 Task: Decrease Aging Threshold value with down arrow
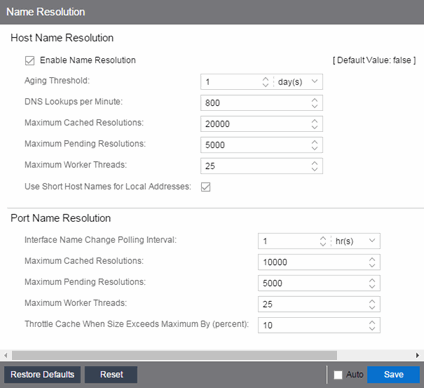pyautogui.click(x=265, y=84)
